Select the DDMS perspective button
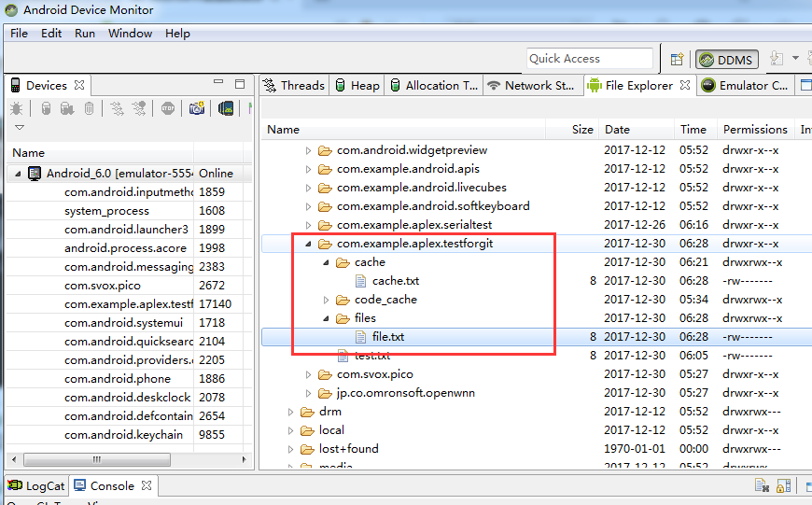 pos(727,60)
